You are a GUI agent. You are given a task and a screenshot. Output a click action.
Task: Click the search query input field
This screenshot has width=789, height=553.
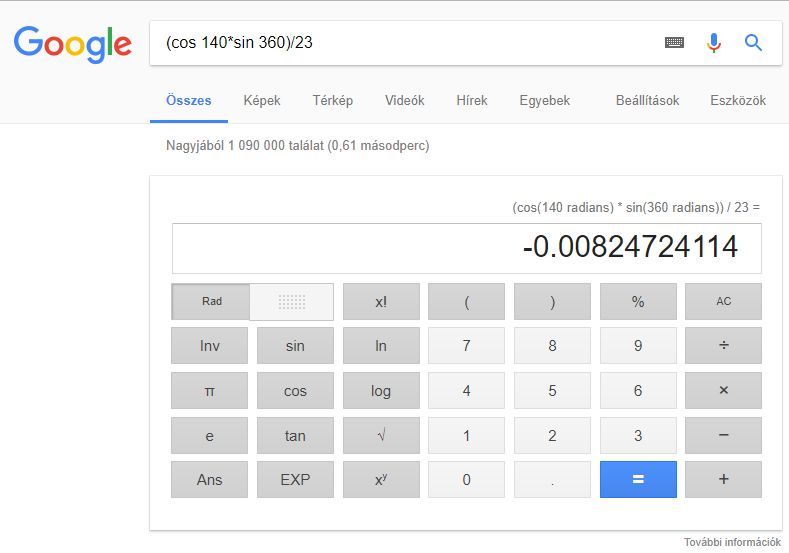400,43
